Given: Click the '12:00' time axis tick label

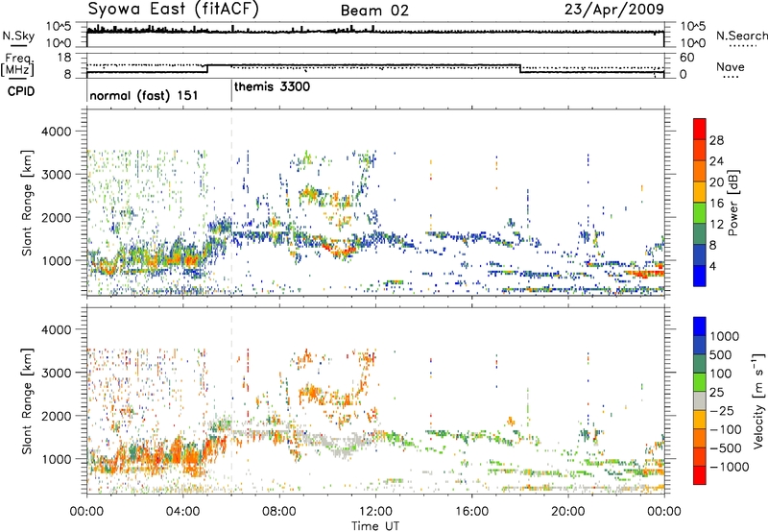Looking at the screenshot, I should pos(375,512).
